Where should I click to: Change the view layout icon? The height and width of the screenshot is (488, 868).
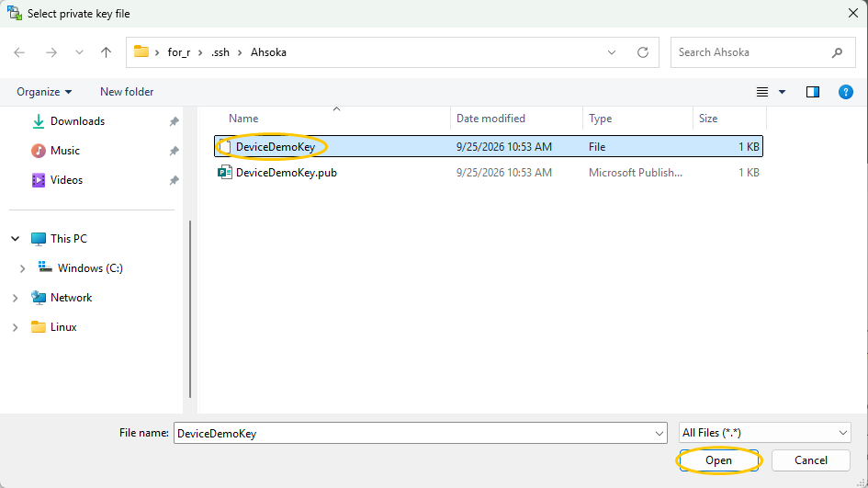762,92
